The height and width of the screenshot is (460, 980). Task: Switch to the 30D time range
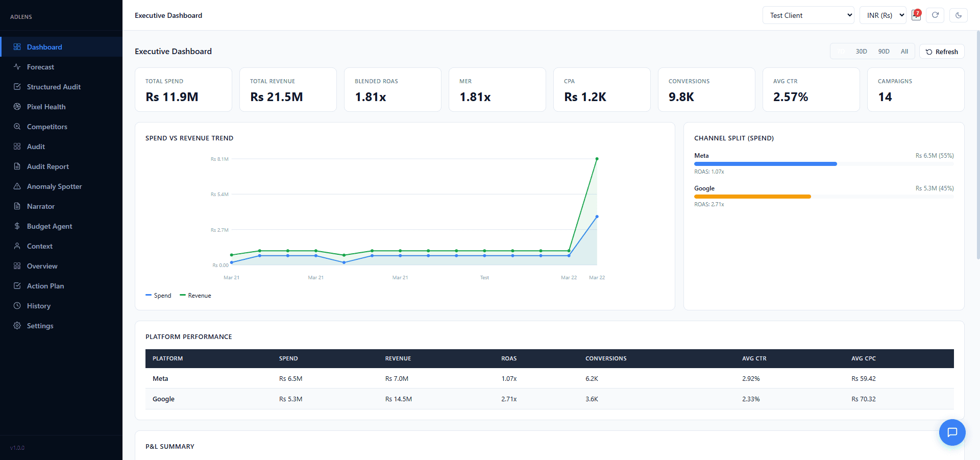click(861, 52)
